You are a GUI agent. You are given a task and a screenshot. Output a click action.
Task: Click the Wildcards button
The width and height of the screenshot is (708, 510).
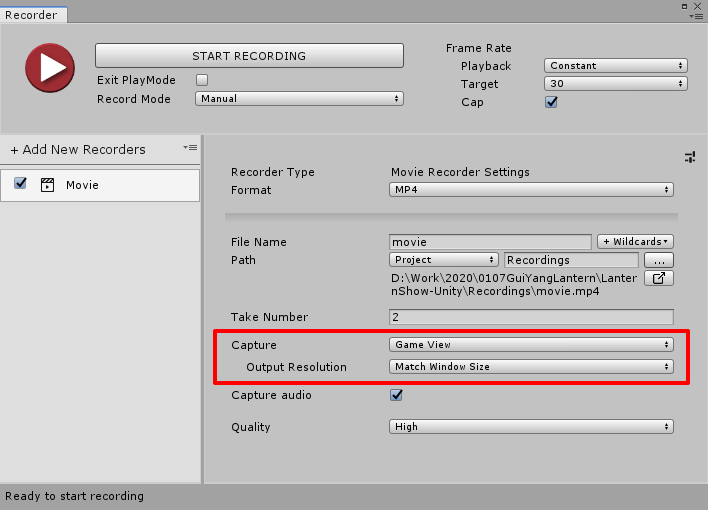tap(635, 242)
